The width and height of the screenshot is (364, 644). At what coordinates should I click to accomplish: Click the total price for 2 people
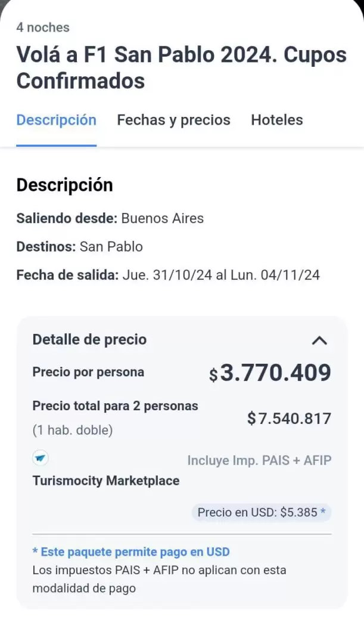[288, 418]
